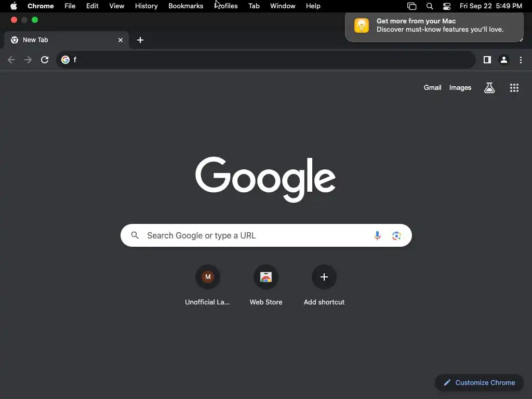This screenshot has height=399, width=532.
Task: Click the browser back arrow
Action: pos(11,60)
